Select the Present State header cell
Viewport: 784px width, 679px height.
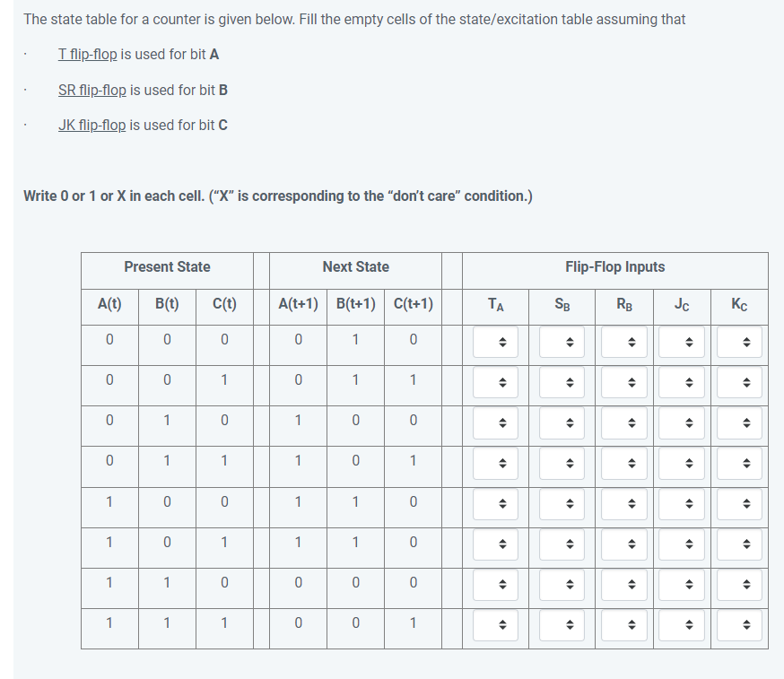point(167,266)
